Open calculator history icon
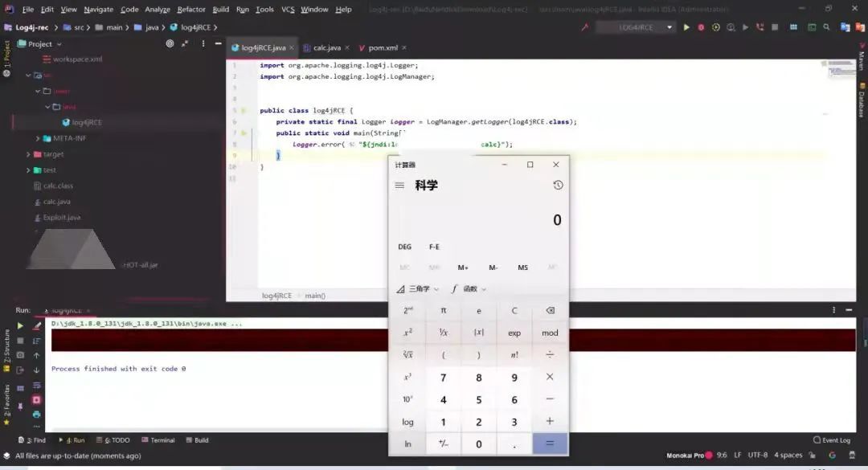The width and height of the screenshot is (868, 470). coord(558,186)
